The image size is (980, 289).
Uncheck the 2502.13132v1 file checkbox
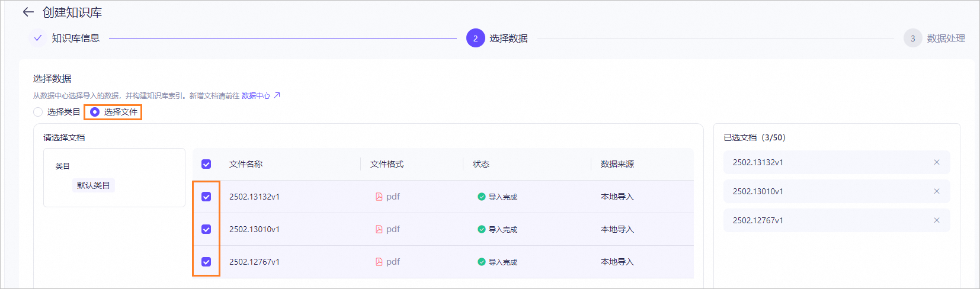(206, 197)
